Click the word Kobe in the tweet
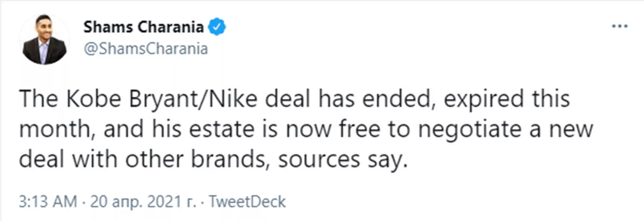The width and height of the screenshot is (644, 221). pyautogui.click(x=94, y=99)
